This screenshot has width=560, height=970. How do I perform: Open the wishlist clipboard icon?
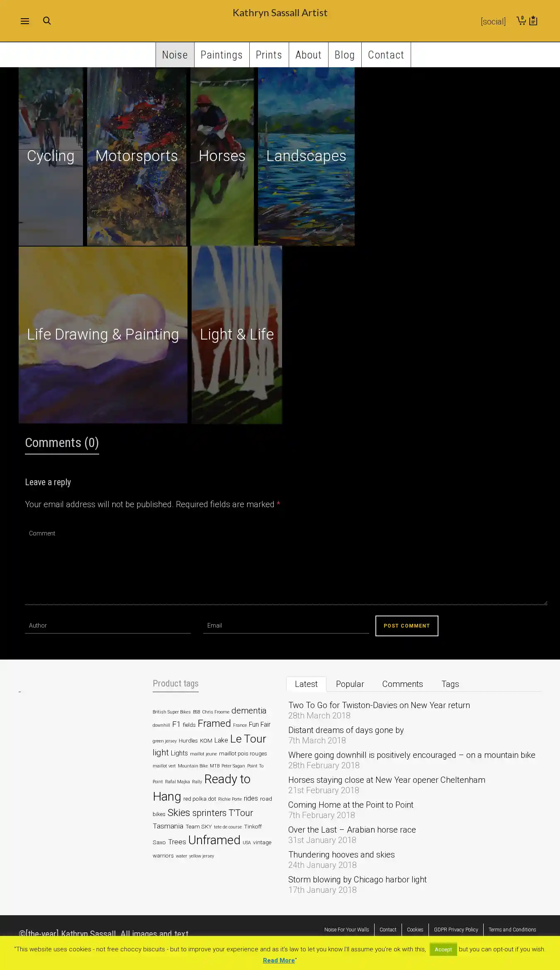533,20
